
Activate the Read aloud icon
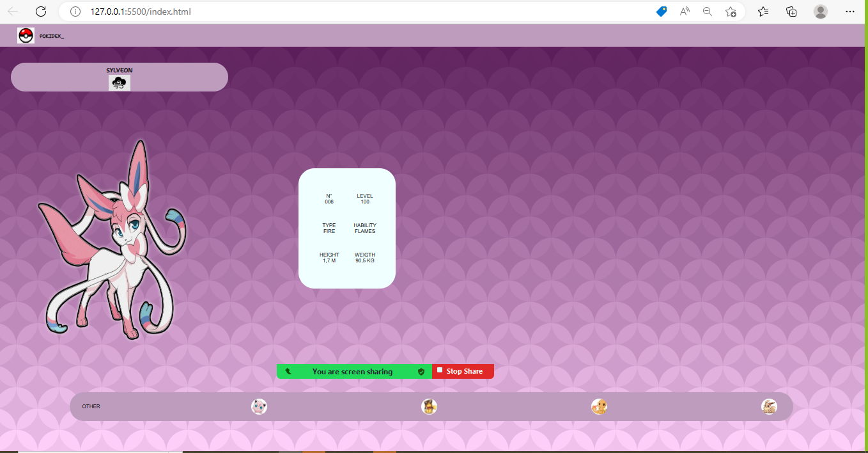click(685, 12)
